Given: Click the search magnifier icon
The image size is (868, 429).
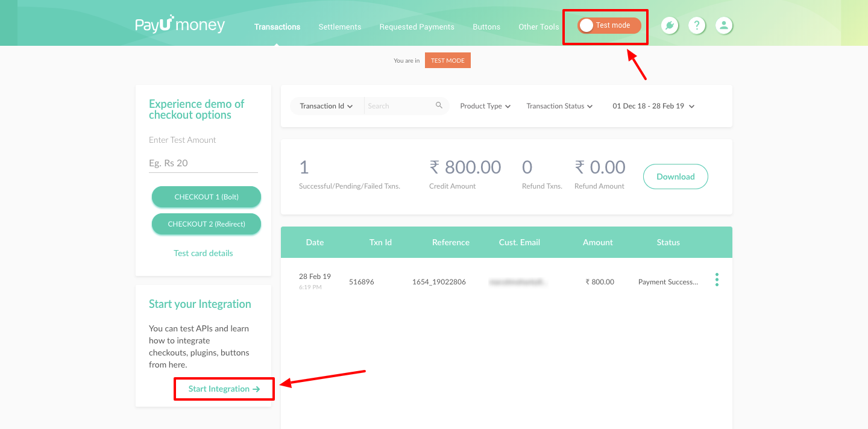Looking at the screenshot, I should [x=439, y=105].
